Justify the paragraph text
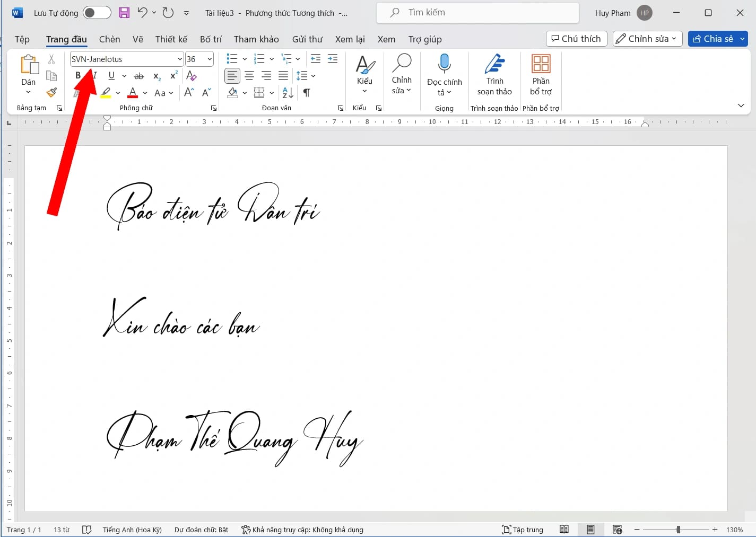Image resolution: width=756 pixels, height=537 pixels. pyautogui.click(x=283, y=76)
